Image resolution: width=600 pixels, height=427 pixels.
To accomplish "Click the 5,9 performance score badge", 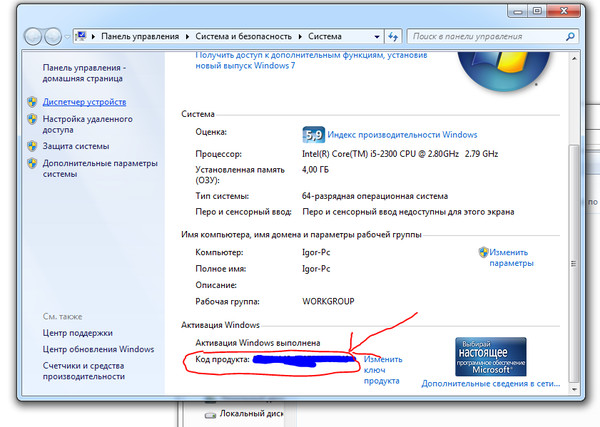I will (313, 135).
